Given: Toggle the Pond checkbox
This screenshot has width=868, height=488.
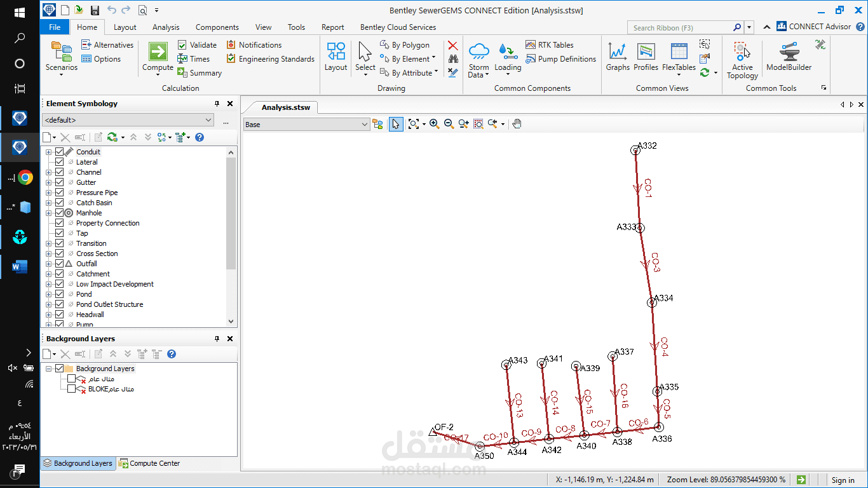Looking at the screenshot, I should (x=60, y=294).
